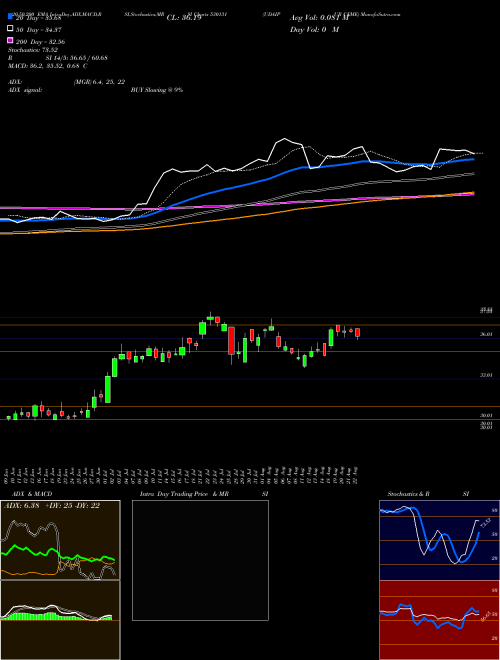Click the 'Intra Day Trading Price & MR' panel title
This screenshot has width=500, height=660.
pyautogui.click(x=184, y=494)
